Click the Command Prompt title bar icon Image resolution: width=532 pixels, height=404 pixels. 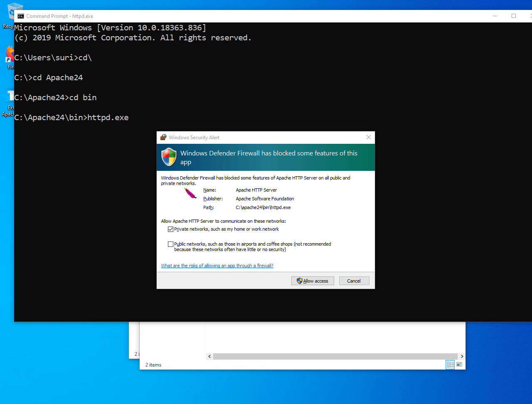pyautogui.click(x=20, y=16)
